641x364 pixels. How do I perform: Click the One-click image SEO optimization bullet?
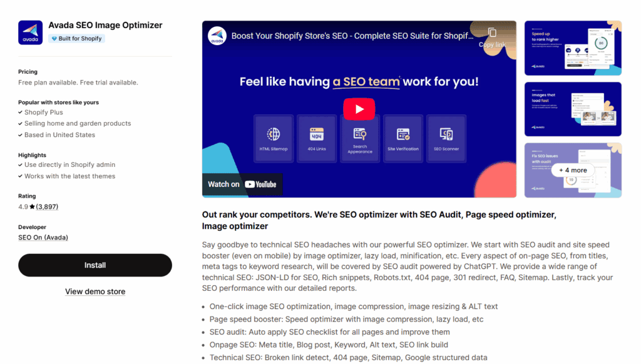(354, 306)
